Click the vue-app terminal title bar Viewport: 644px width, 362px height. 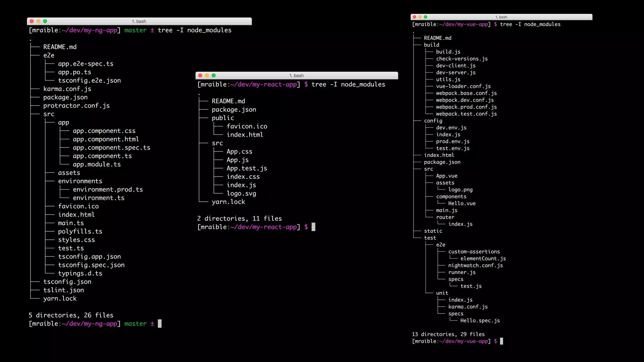pos(501,17)
